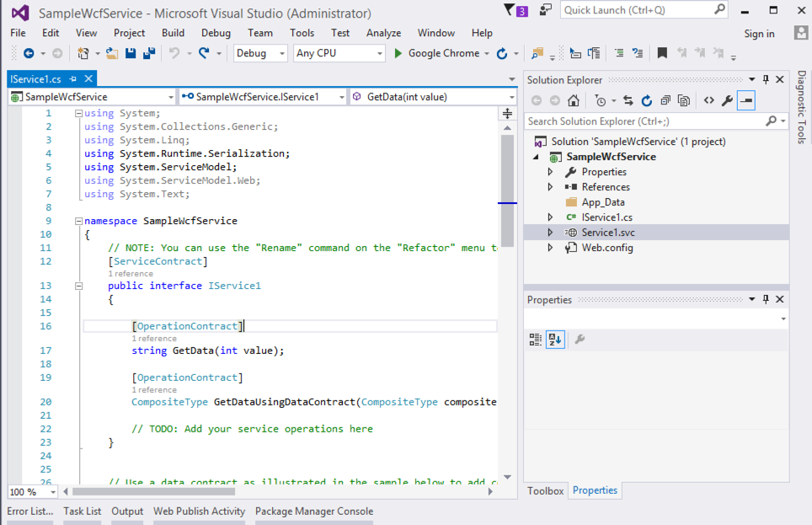
Task: Click the Save All toolbar icon
Action: click(149, 53)
